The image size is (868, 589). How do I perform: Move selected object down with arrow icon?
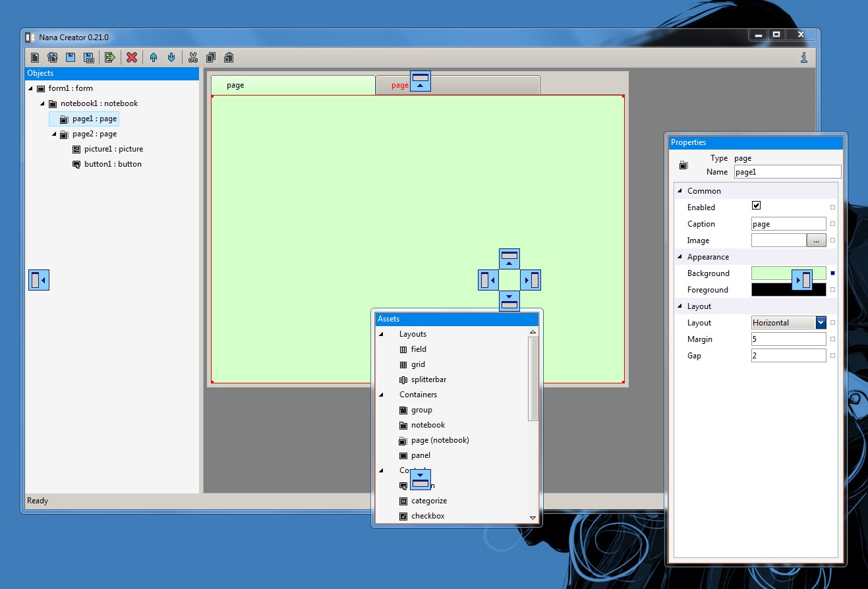171,57
